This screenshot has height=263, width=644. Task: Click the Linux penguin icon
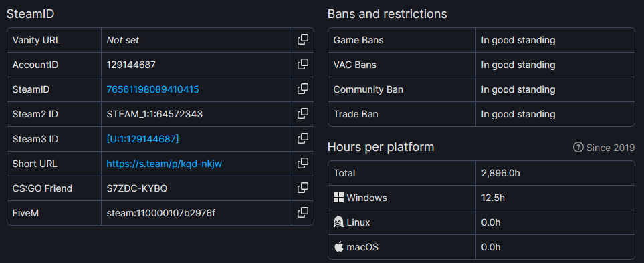point(338,222)
